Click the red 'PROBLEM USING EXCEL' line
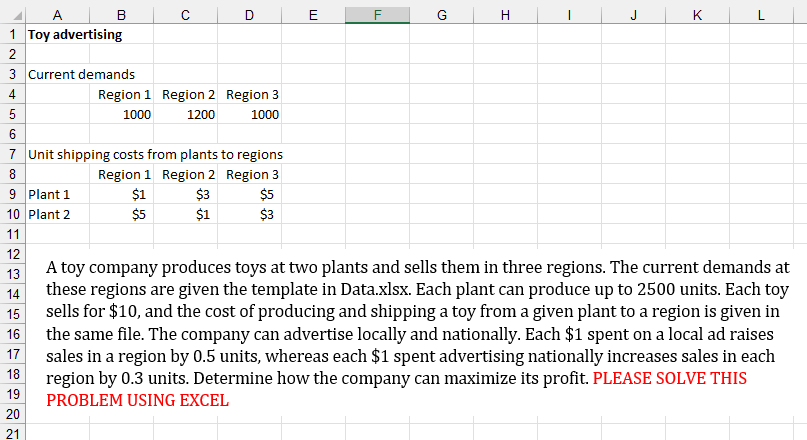Screen dimensions: 807x440 [137, 400]
